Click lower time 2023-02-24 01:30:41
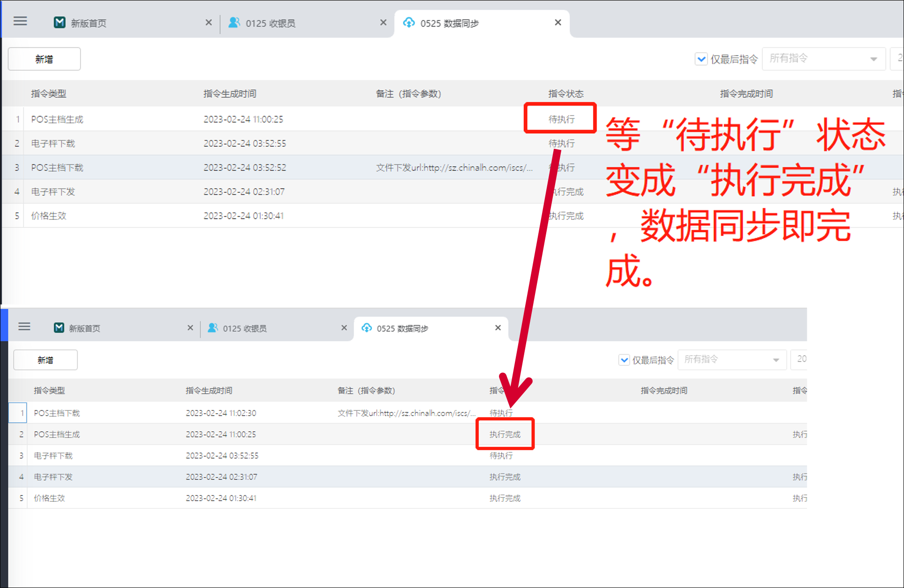This screenshot has height=588, width=904. click(221, 498)
